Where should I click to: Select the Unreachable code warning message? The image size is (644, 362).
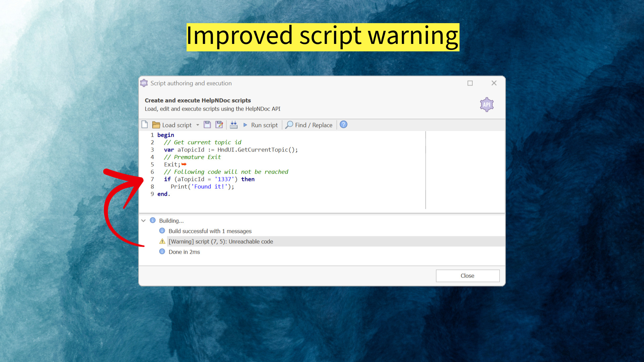pyautogui.click(x=221, y=241)
